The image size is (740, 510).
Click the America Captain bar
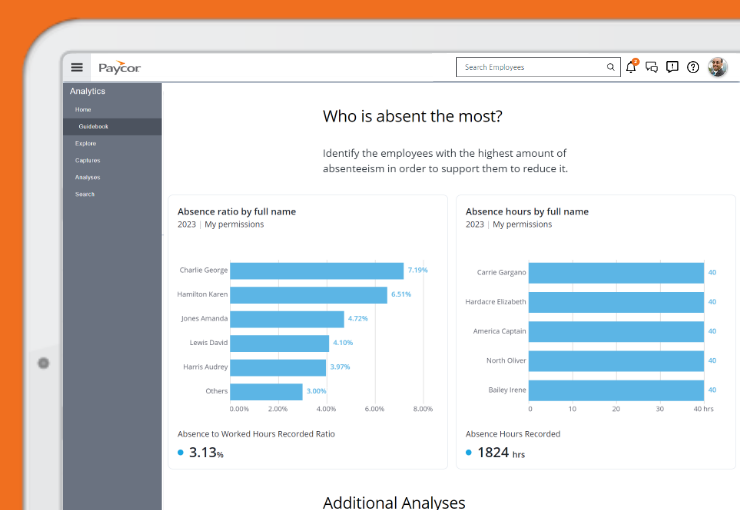pyautogui.click(x=616, y=332)
